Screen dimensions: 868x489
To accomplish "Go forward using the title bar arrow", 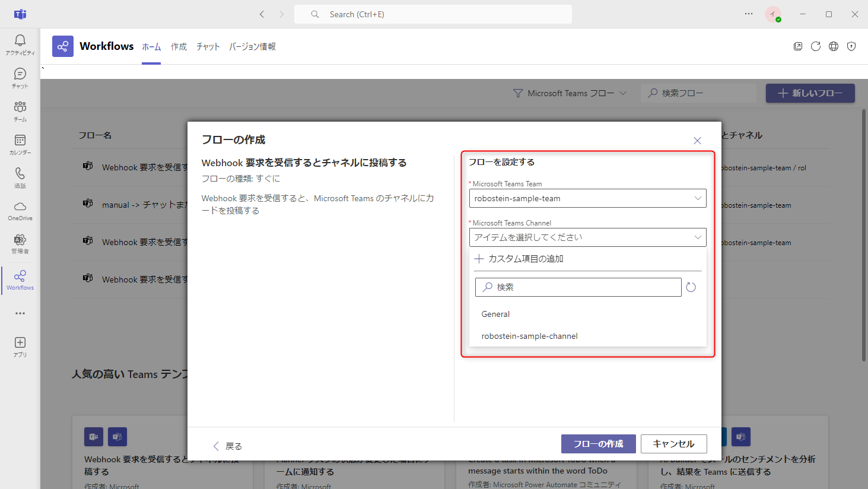I will (282, 14).
